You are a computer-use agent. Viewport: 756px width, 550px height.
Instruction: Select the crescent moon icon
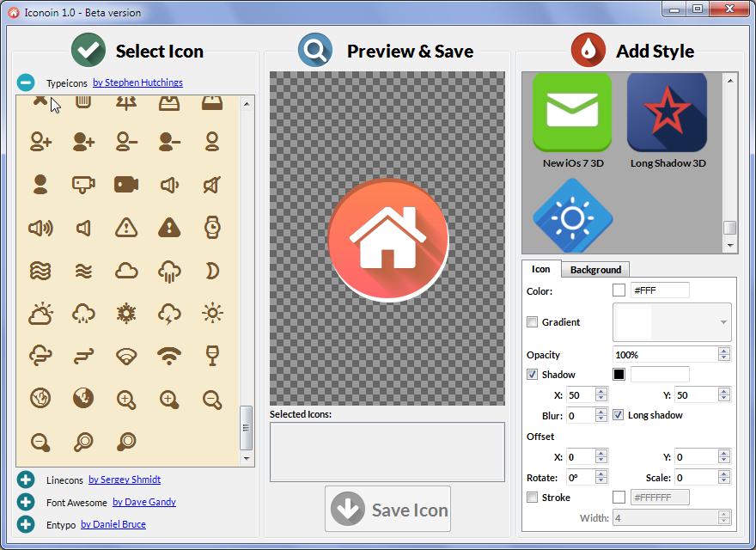coord(211,271)
